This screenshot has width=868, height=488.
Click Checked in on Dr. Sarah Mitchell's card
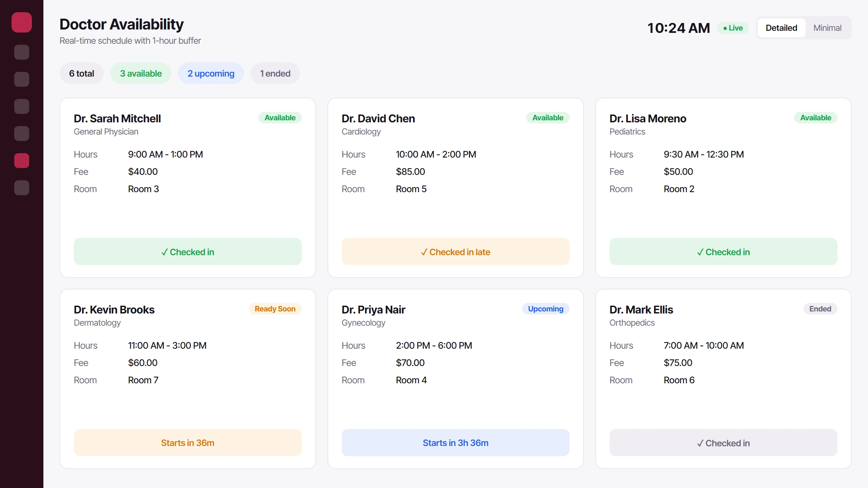tap(188, 251)
